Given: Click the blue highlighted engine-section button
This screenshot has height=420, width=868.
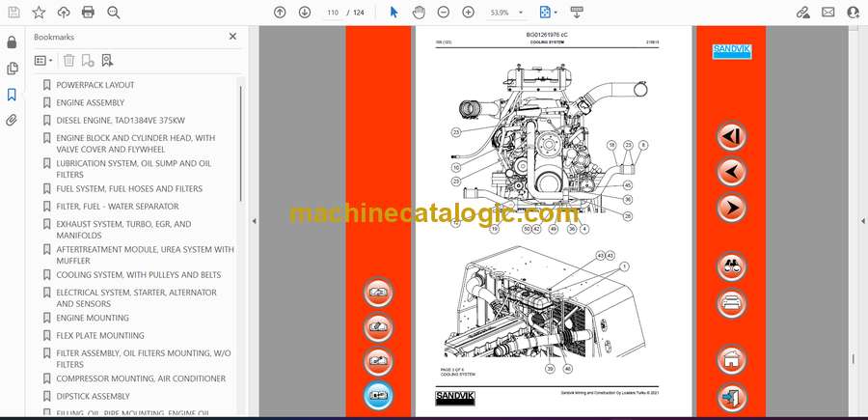Looking at the screenshot, I should point(378,395).
